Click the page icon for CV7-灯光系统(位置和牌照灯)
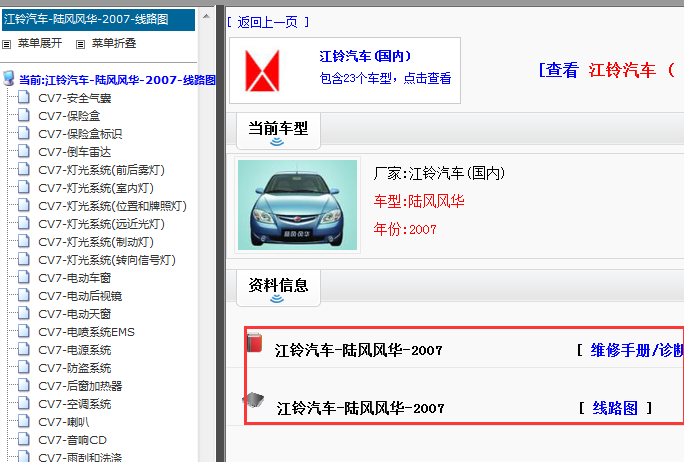The width and height of the screenshot is (684, 462). click(24, 205)
